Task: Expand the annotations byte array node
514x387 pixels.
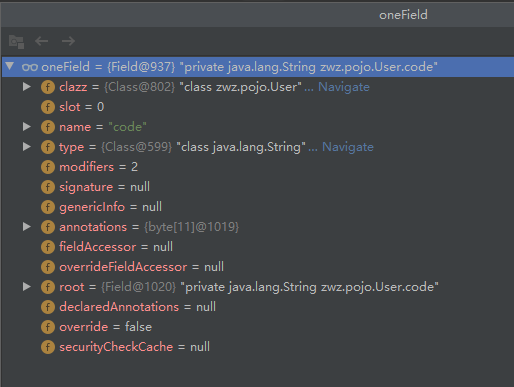Action: tap(27, 227)
